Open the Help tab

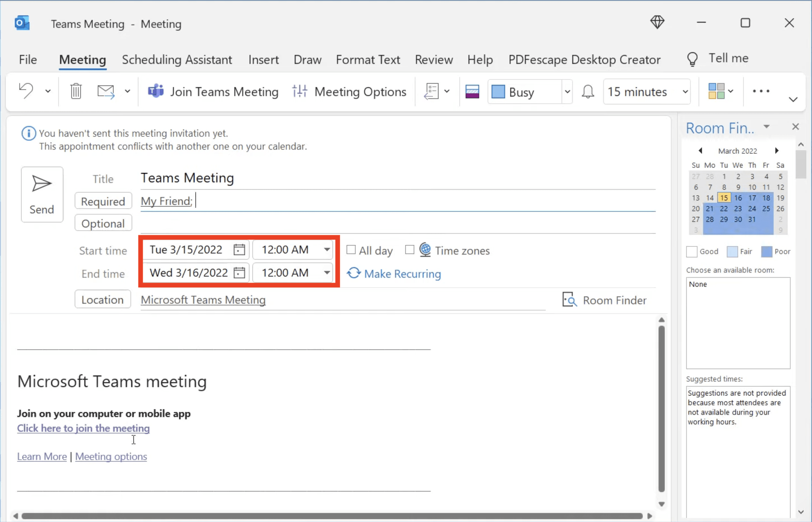(480, 59)
